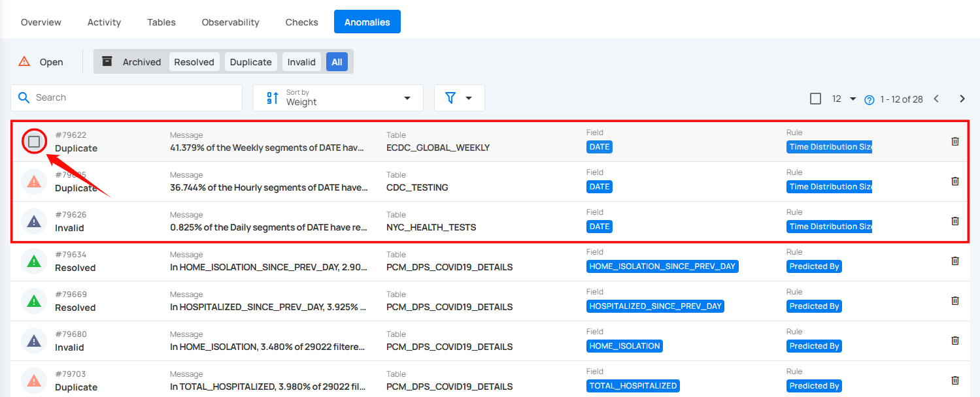Click the HOSPITALIZED_SINCE_PREV_DAY field tag
Image resolution: width=980 pixels, height=397 pixels.
pos(655,306)
